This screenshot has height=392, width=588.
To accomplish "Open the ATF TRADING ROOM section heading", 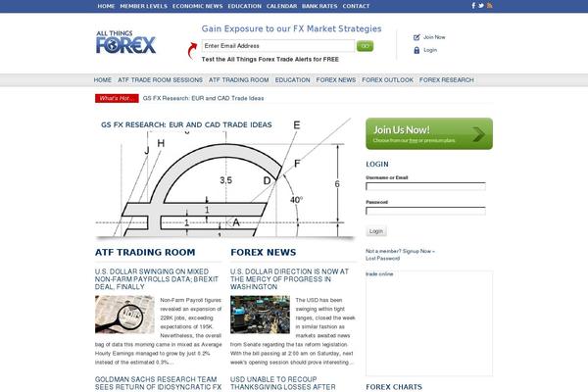I will [145, 253].
